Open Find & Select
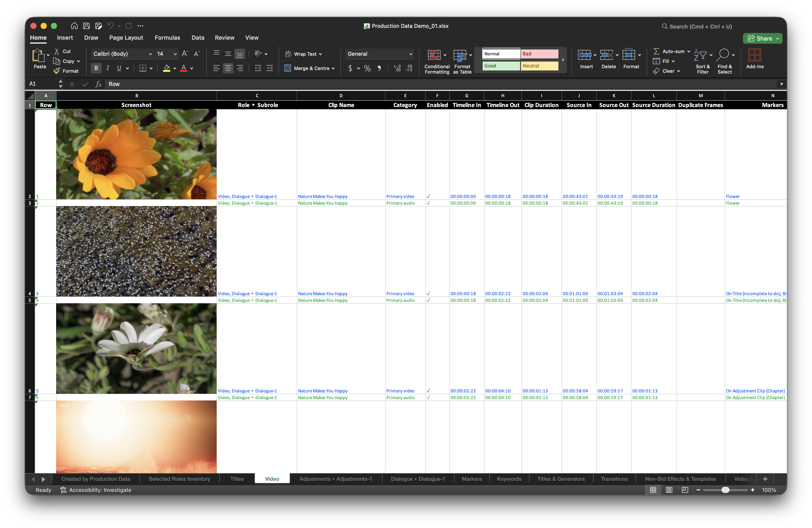The width and height of the screenshot is (812, 528). click(725, 62)
